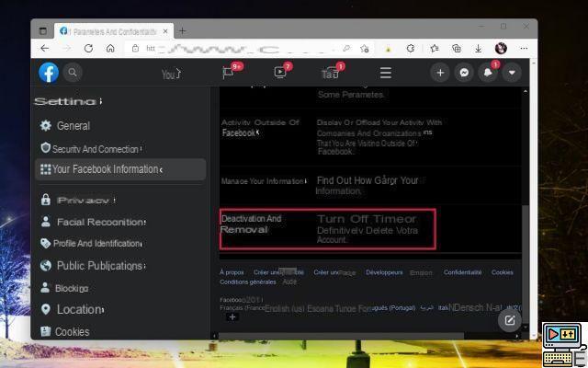Viewport: 588px width, 368px height.
Task: Open Profile And Identification settings
Action: 91,243
